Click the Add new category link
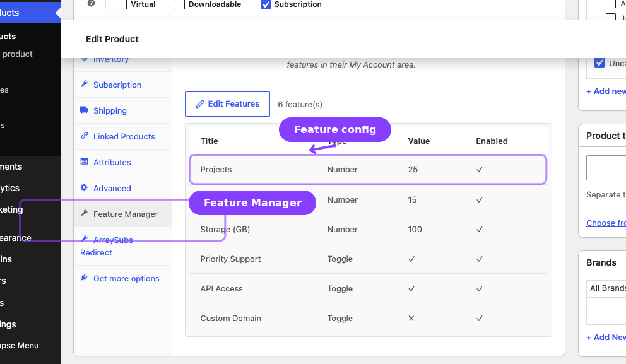This screenshot has width=626, height=364. pos(606,91)
